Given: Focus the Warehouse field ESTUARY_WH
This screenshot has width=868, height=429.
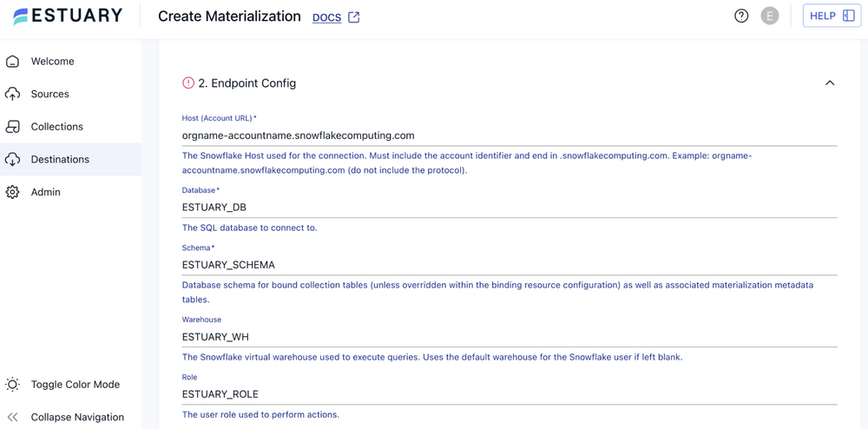Looking at the screenshot, I should coord(508,337).
